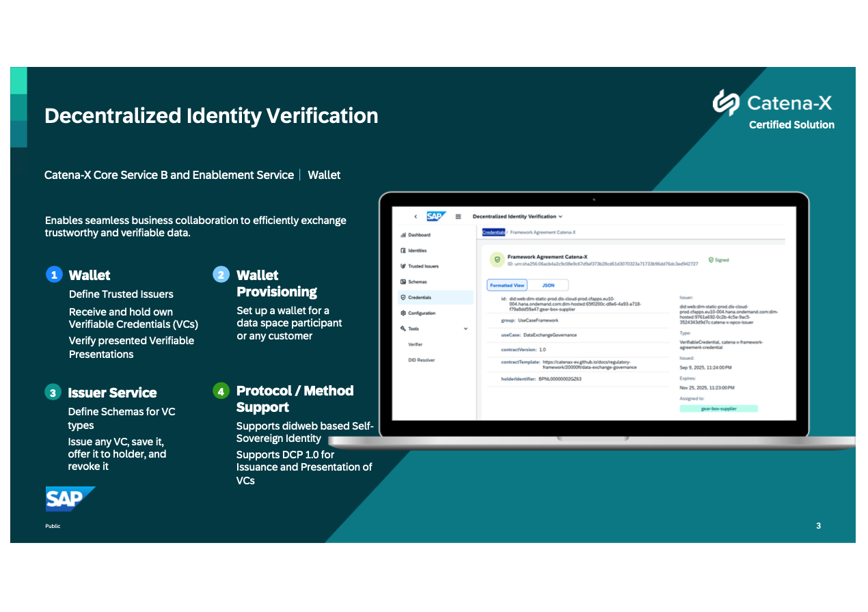Click the Credentials shield icon in the sidebar
The width and height of the screenshot is (868, 612).
click(x=403, y=297)
